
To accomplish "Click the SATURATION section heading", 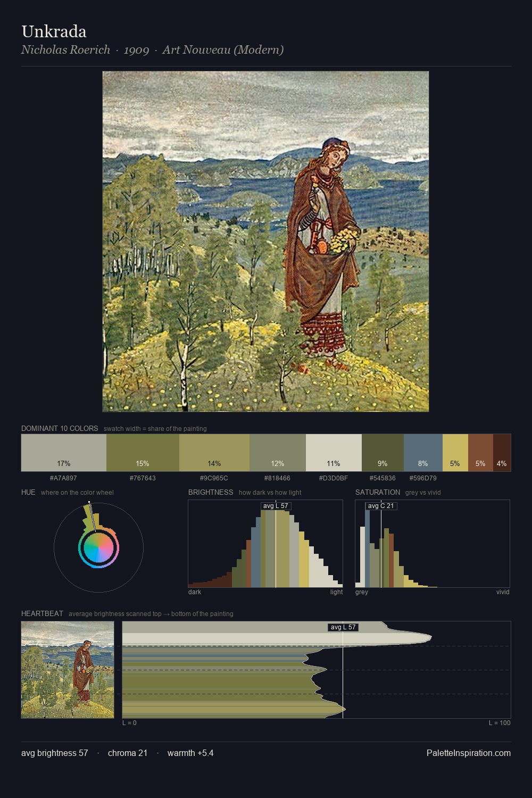I will tap(378, 492).
